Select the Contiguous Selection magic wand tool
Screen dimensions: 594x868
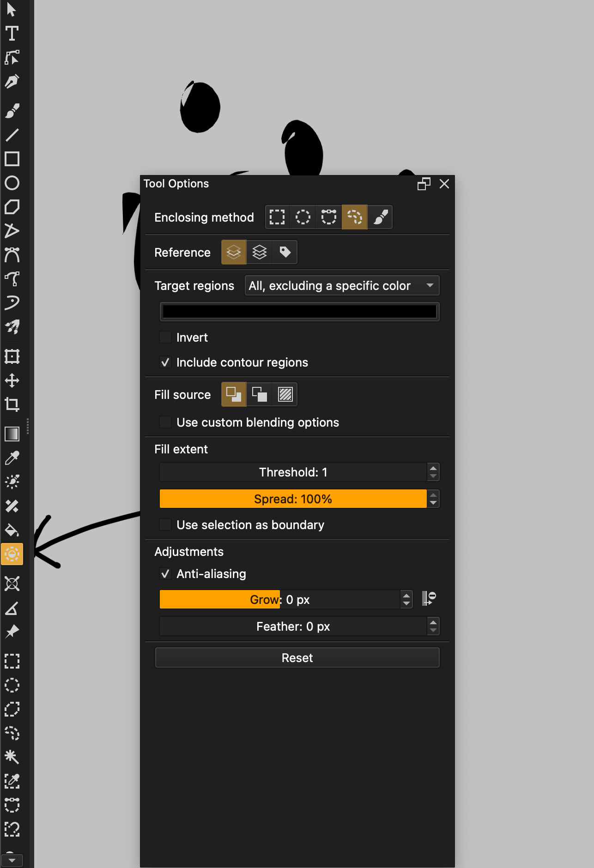(12, 757)
